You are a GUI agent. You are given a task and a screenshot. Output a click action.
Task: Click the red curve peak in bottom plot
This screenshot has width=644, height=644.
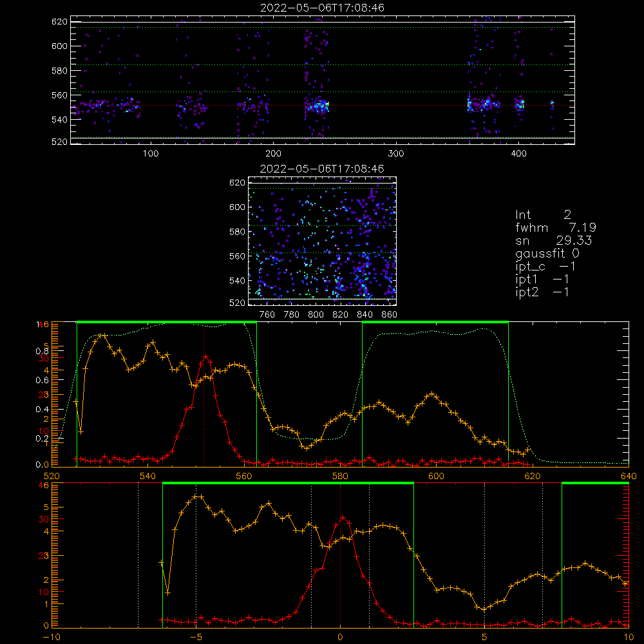click(342, 518)
